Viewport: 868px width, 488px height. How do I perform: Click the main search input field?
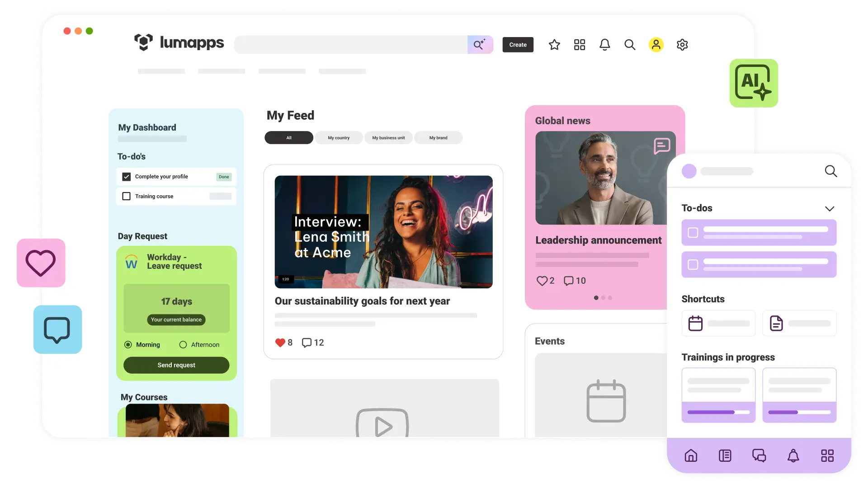pos(351,45)
